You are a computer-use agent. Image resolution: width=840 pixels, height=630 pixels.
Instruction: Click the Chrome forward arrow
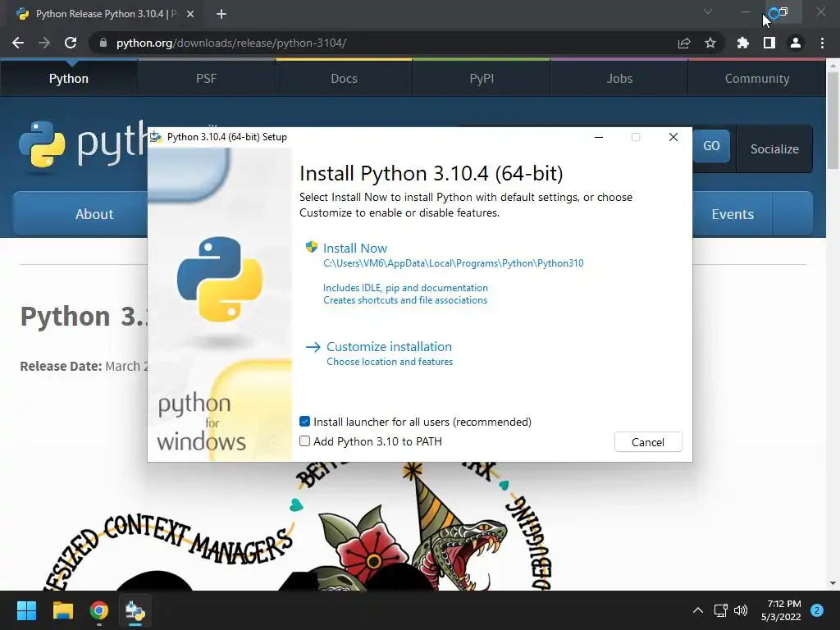click(x=44, y=43)
